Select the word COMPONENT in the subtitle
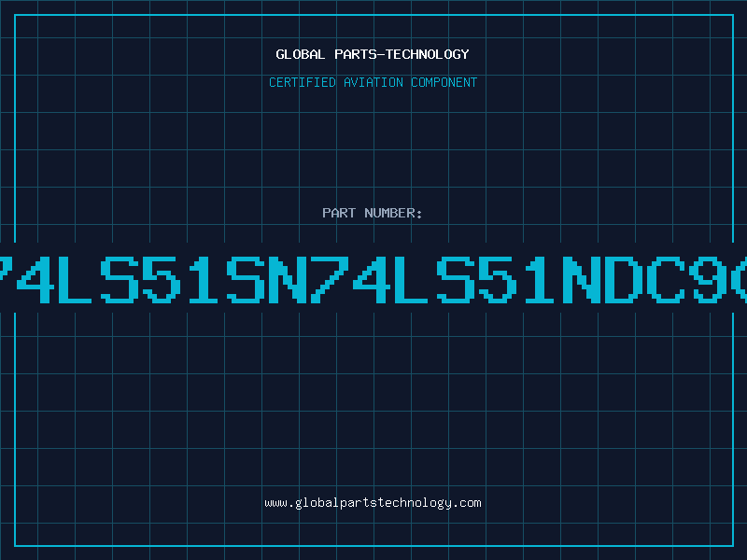The height and width of the screenshot is (560, 747). click(444, 82)
